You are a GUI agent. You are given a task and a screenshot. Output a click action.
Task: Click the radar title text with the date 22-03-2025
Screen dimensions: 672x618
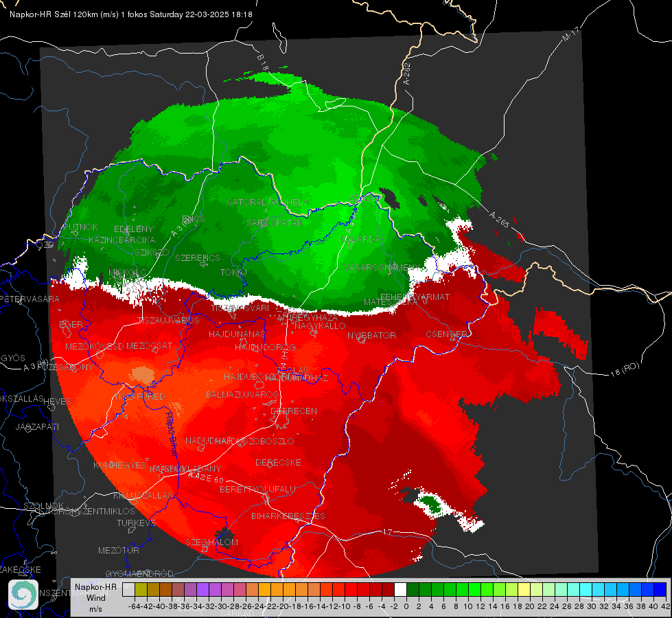click(131, 14)
